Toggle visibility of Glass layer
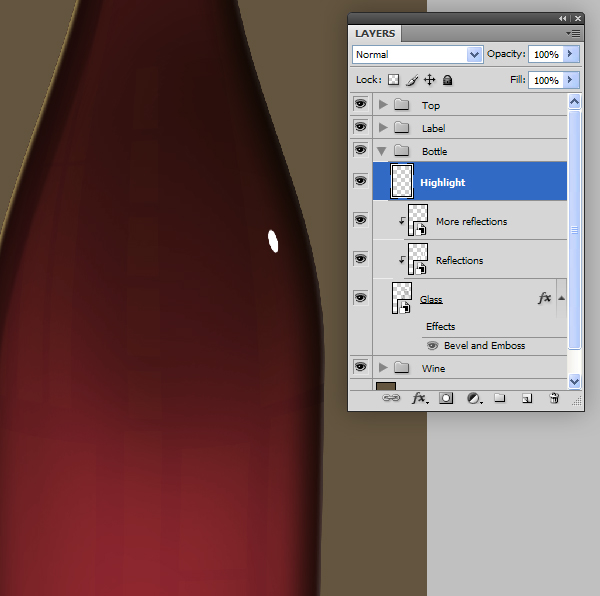The image size is (600, 596). click(x=360, y=298)
